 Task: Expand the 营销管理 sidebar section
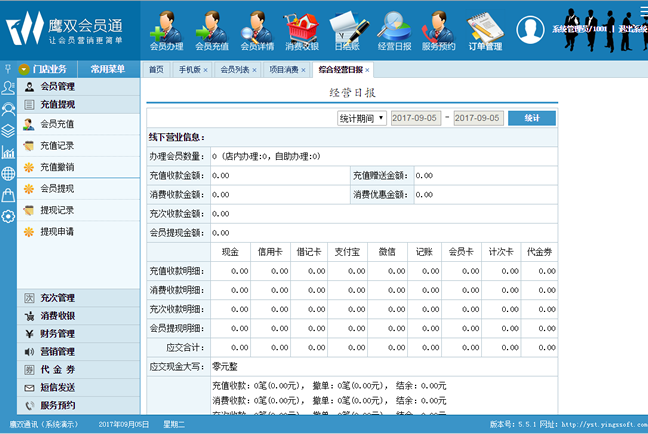pos(57,352)
